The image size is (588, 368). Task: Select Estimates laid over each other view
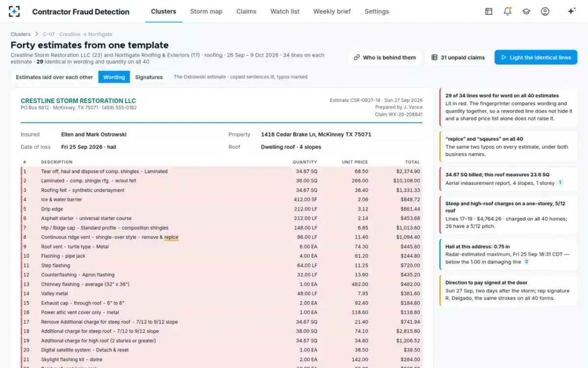tap(54, 77)
